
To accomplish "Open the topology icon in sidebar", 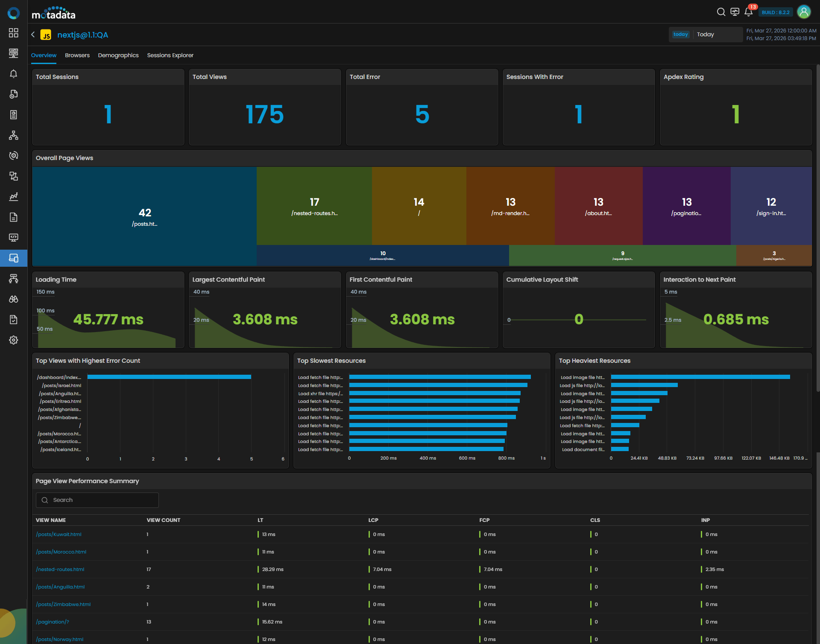I will (x=14, y=135).
